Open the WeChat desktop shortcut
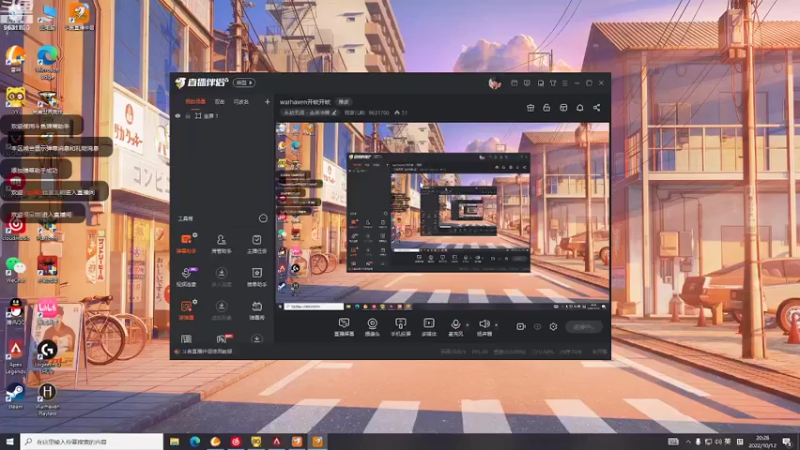This screenshot has width=800, height=450. (x=15, y=269)
